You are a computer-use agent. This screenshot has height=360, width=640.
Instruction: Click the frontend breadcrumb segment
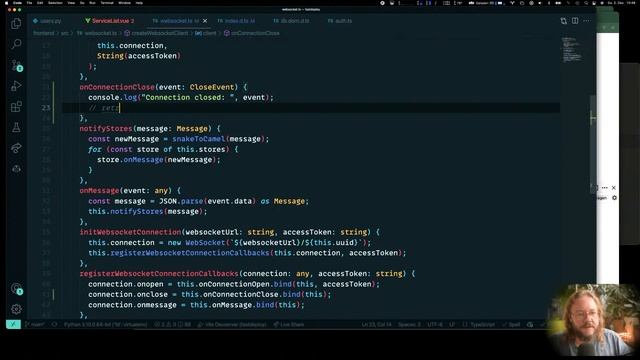[x=44, y=33]
